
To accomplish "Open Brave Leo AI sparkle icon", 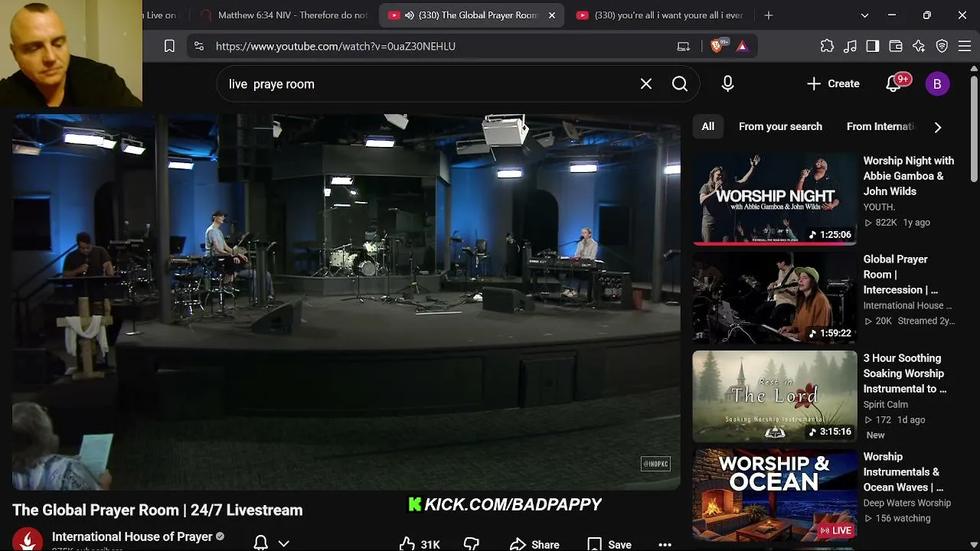I will [x=919, y=46].
